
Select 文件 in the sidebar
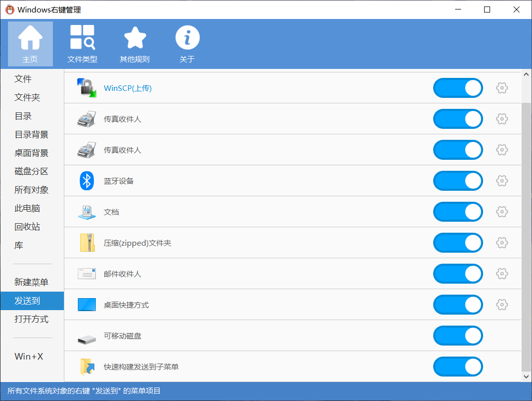32,79
